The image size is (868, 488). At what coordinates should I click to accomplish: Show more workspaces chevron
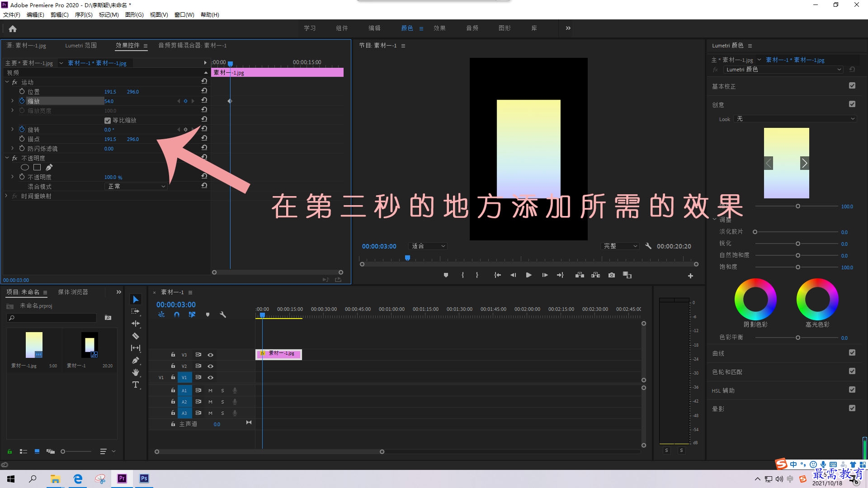(x=568, y=28)
